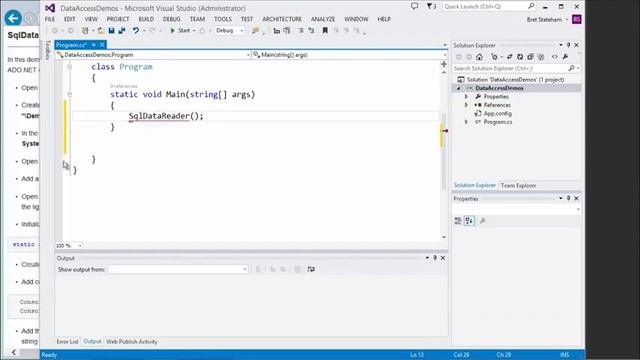Open the FILE menu
This screenshot has height=360, width=640.
tap(50, 19)
